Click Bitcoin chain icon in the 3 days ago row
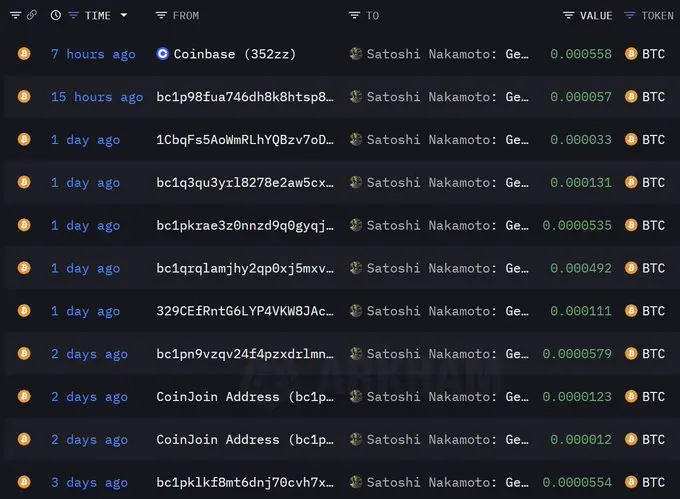Viewport: 680px width, 499px height. [24, 482]
